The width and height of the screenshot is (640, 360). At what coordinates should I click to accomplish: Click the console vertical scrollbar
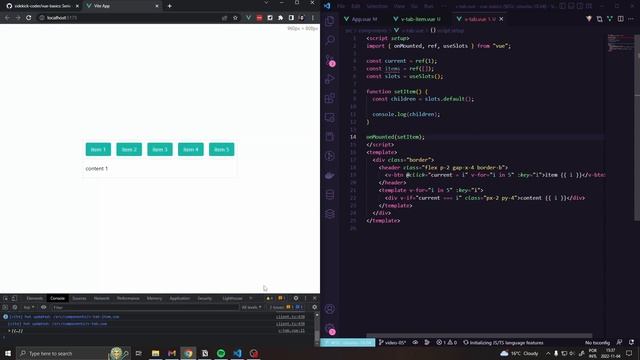(317, 329)
